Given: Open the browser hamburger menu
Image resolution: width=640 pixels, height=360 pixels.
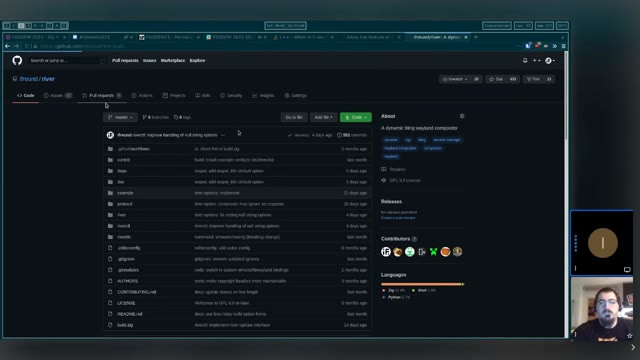Looking at the screenshot, I should (x=563, y=46).
